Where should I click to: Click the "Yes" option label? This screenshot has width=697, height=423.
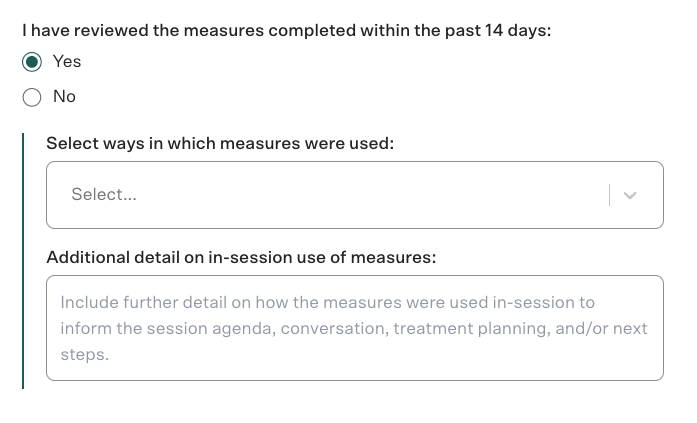click(x=67, y=62)
